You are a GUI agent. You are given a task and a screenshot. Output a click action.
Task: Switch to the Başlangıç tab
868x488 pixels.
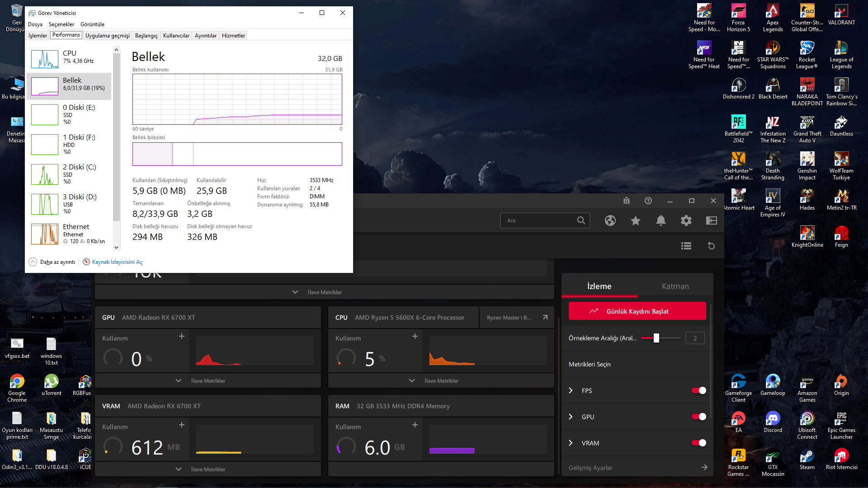(146, 36)
